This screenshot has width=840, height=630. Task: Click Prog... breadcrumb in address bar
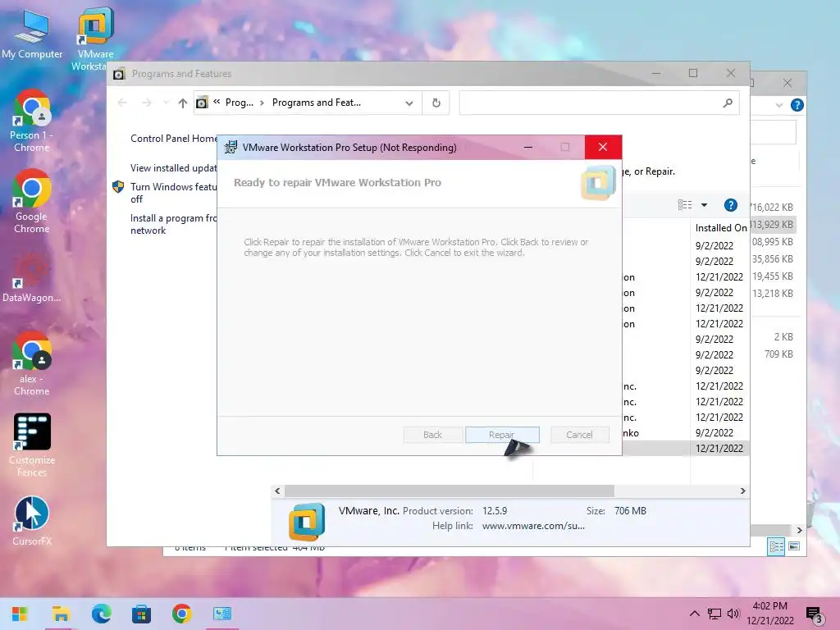[x=239, y=103]
